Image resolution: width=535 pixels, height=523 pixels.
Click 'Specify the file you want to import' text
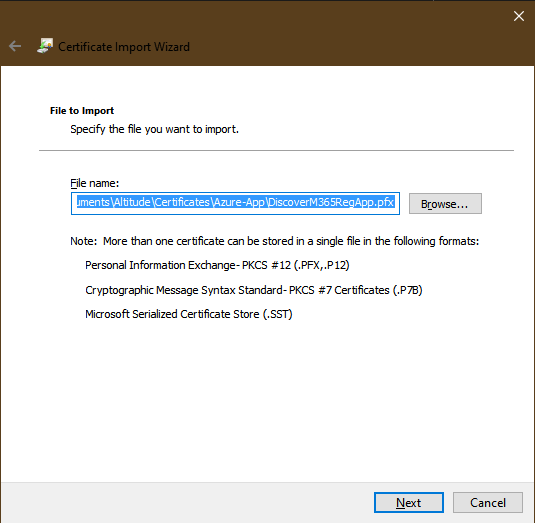point(154,129)
